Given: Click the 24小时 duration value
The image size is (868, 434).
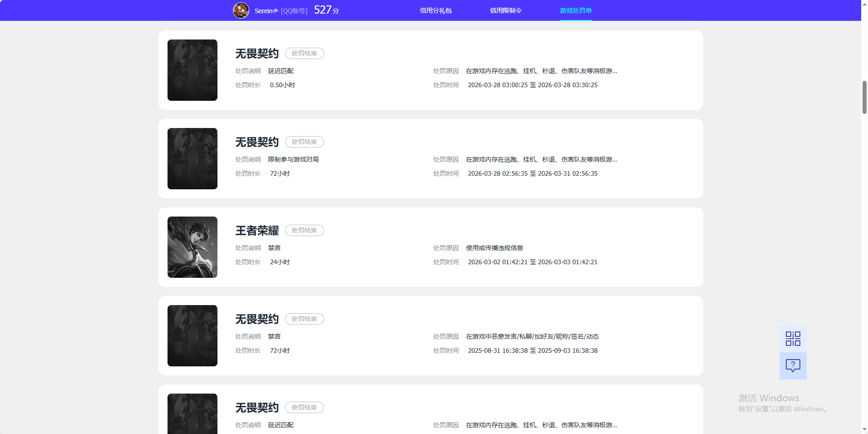Looking at the screenshot, I should click(x=280, y=262).
